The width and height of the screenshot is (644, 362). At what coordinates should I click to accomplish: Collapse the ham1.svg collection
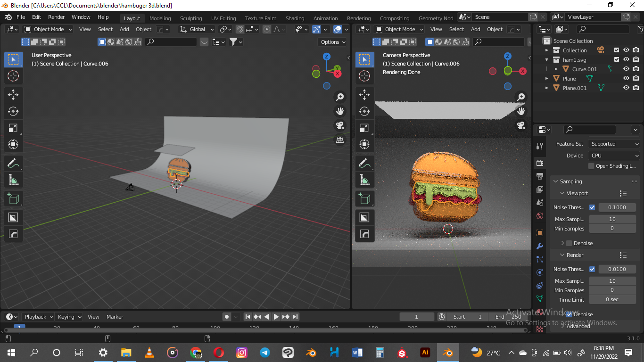click(547, 60)
